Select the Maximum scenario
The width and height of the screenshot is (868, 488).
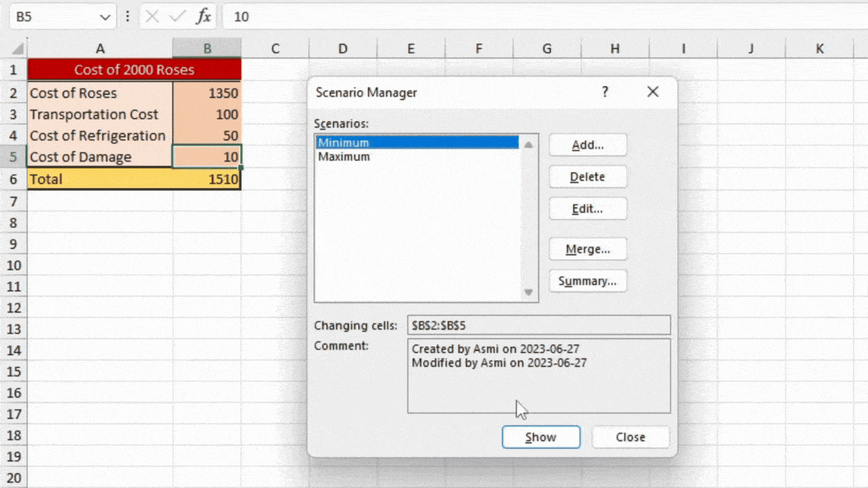click(x=344, y=157)
